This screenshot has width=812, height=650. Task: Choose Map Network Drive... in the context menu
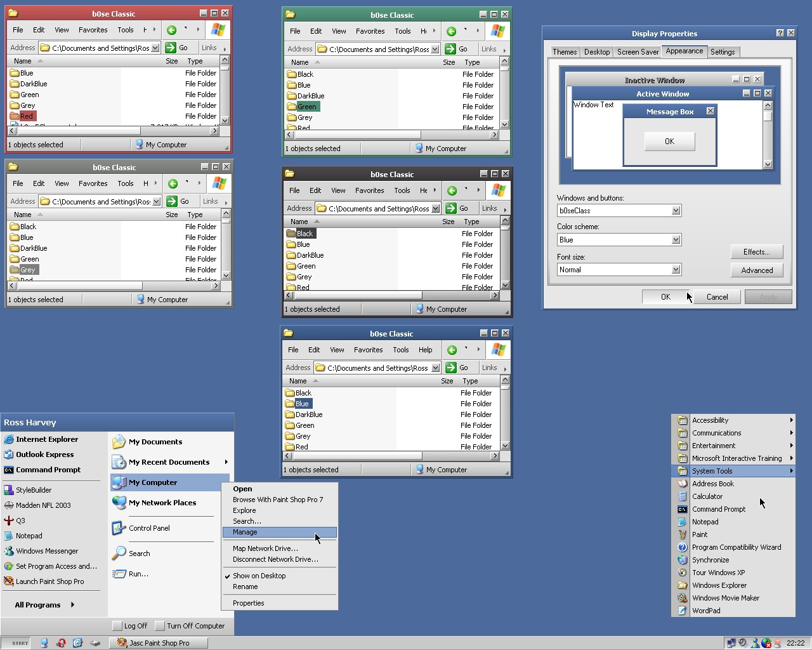[x=279, y=548]
